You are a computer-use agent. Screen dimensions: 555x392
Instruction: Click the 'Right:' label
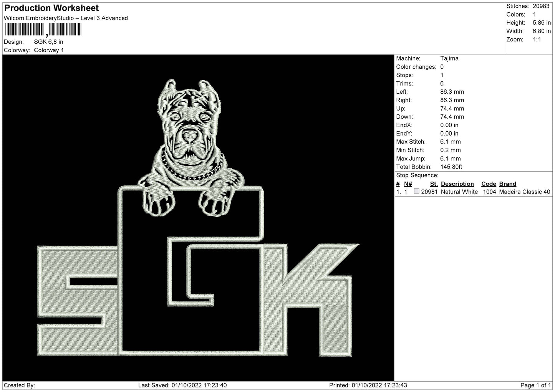click(404, 100)
